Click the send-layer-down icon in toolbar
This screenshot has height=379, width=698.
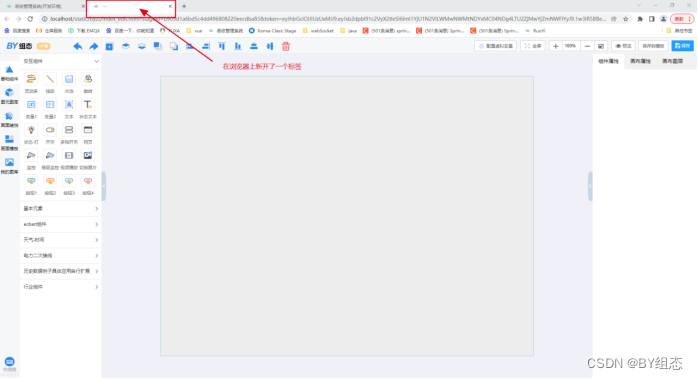click(x=142, y=46)
